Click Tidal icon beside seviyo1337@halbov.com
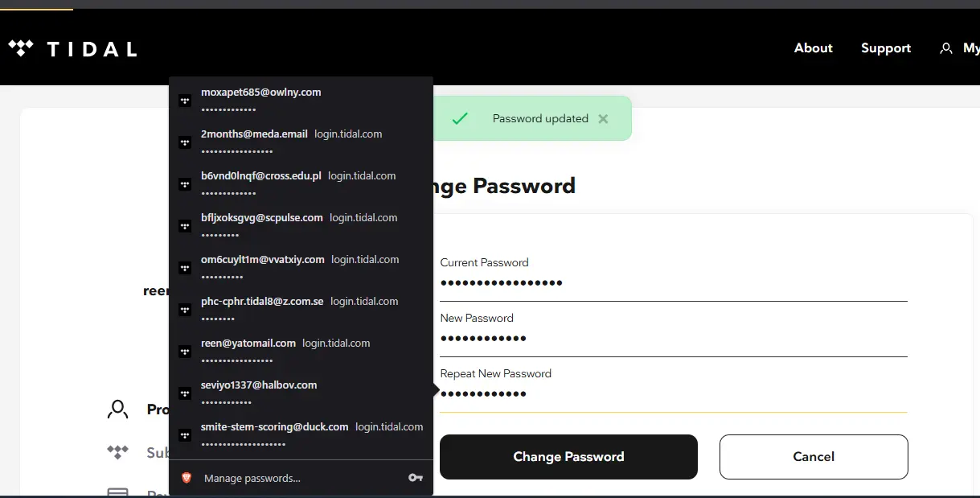The width and height of the screenshot is (980, 498). [185, 393]
